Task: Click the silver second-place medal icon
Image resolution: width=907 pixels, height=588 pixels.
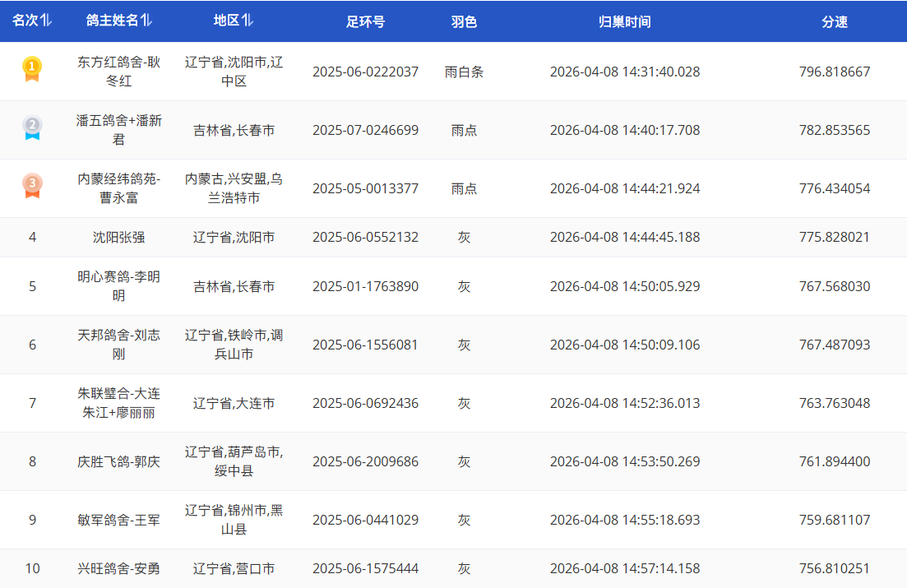Action: tap(32, 127)
